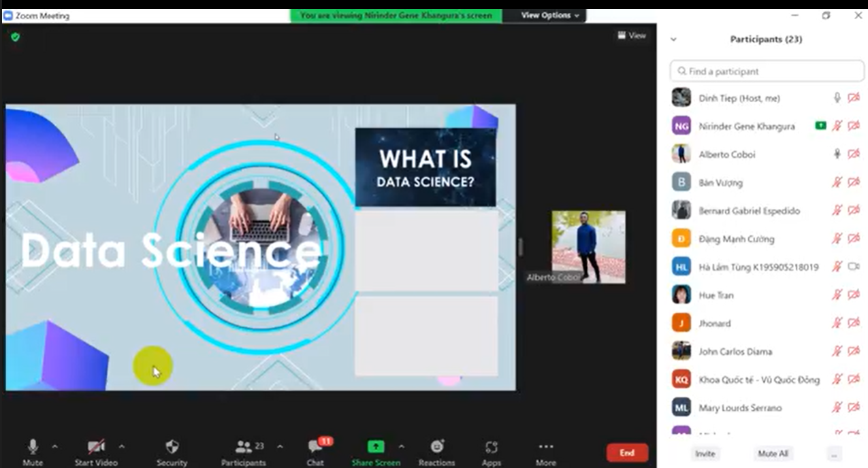Click the More three-dots icon

click(545, 447)
